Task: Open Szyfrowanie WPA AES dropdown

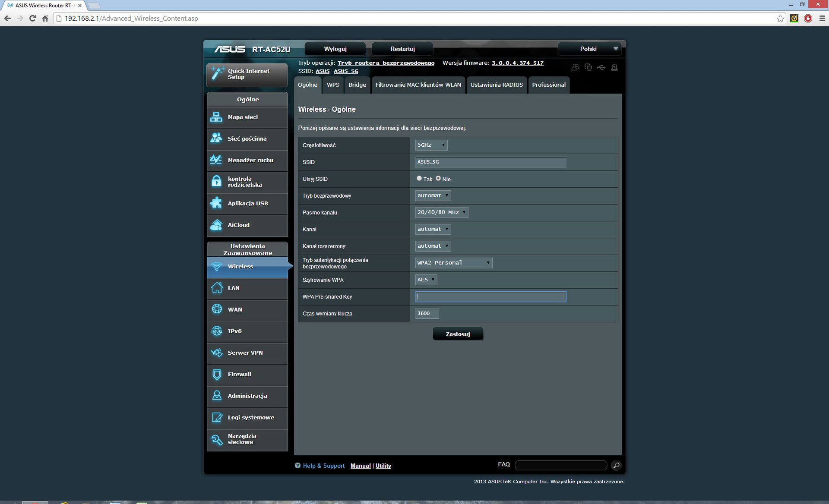Action: pos(426,280)
